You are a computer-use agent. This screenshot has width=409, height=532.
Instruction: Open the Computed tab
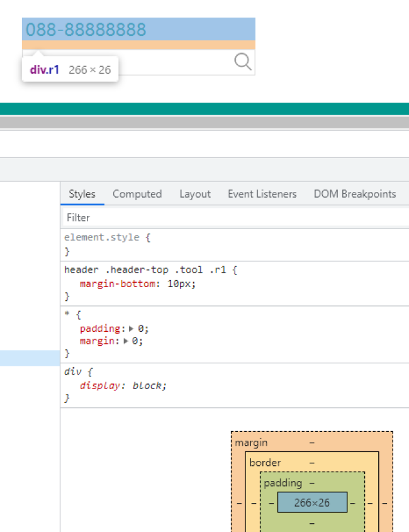[137, 194]
